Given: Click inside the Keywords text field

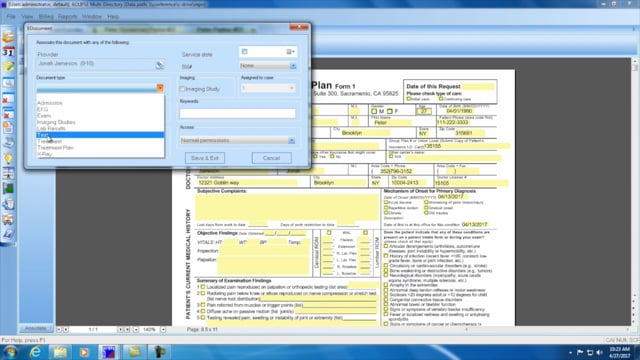Looking at the screenshot, I should click(238, 113).
